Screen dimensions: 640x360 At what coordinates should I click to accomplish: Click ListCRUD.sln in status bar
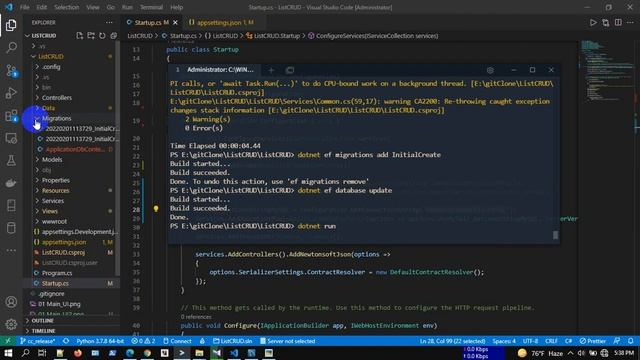point(233,341)
